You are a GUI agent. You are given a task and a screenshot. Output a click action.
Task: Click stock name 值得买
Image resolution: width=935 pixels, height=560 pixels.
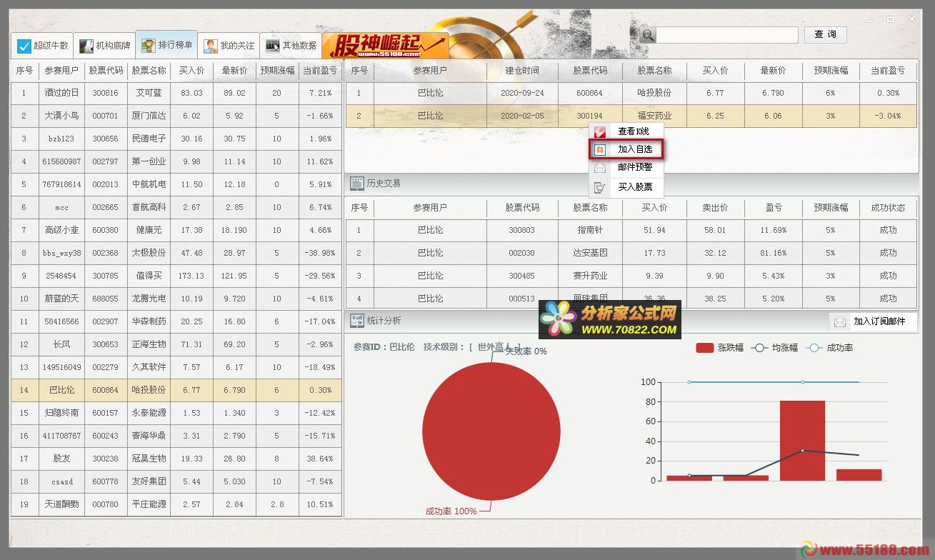tap(149, 276)
